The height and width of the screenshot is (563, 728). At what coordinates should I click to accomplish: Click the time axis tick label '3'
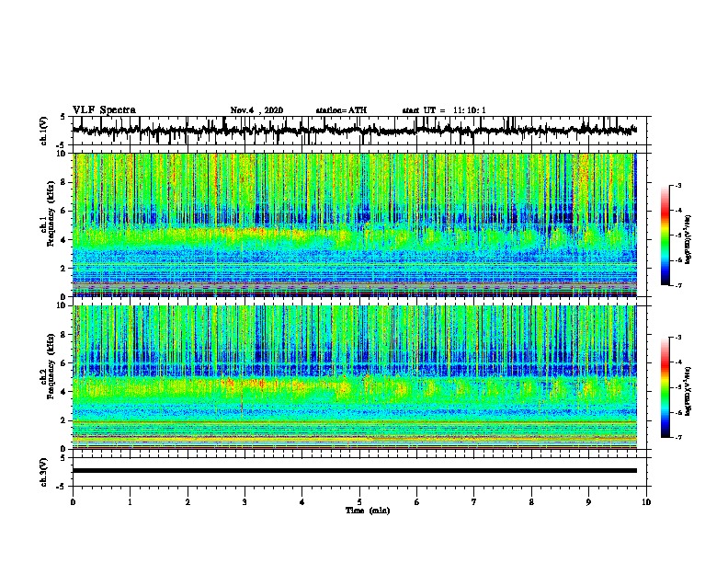tap(245, 502)
